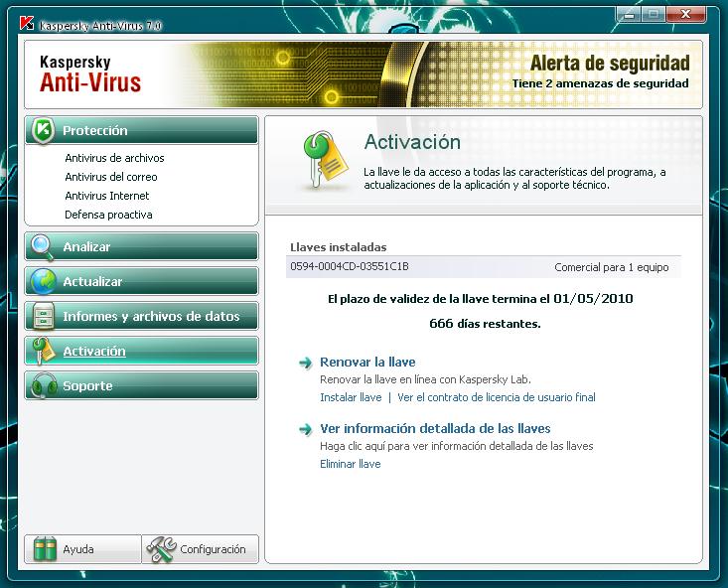Click the globe icon beside Actualizar
This screenshot has height=588, width=728.
pyautogui.click(x=43, y=281)
